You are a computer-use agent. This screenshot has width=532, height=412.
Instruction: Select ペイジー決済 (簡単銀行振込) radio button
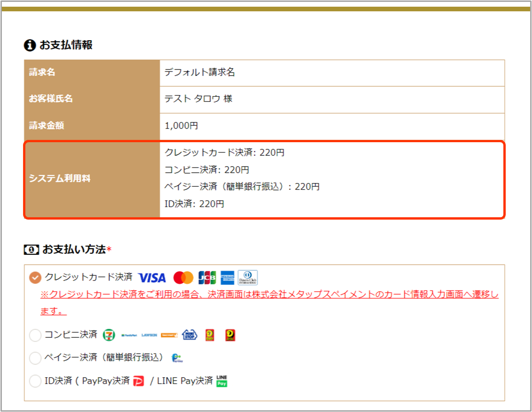[x=35, y=358]
